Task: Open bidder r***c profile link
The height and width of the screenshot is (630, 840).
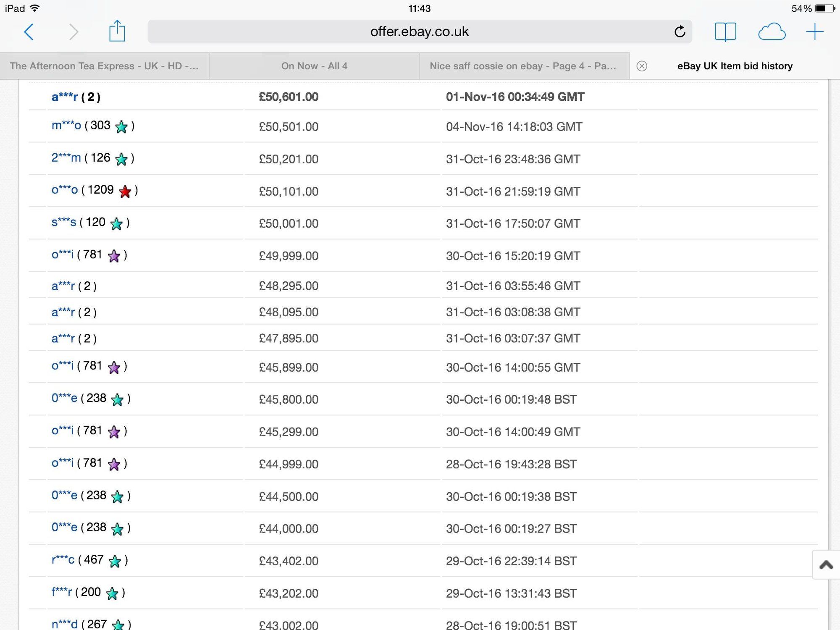Action: pos(63,560)
